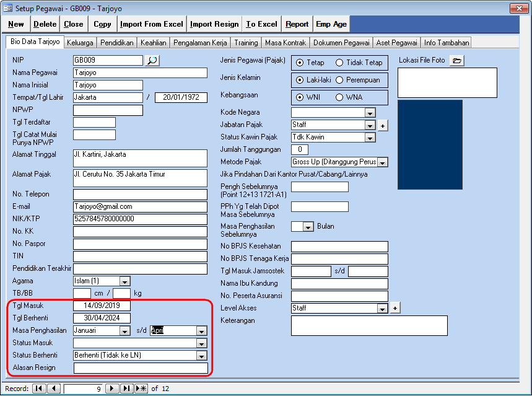532x396 pixels.
Task: Select Tidak Tetap employee type option
Action: coord(339,63)
